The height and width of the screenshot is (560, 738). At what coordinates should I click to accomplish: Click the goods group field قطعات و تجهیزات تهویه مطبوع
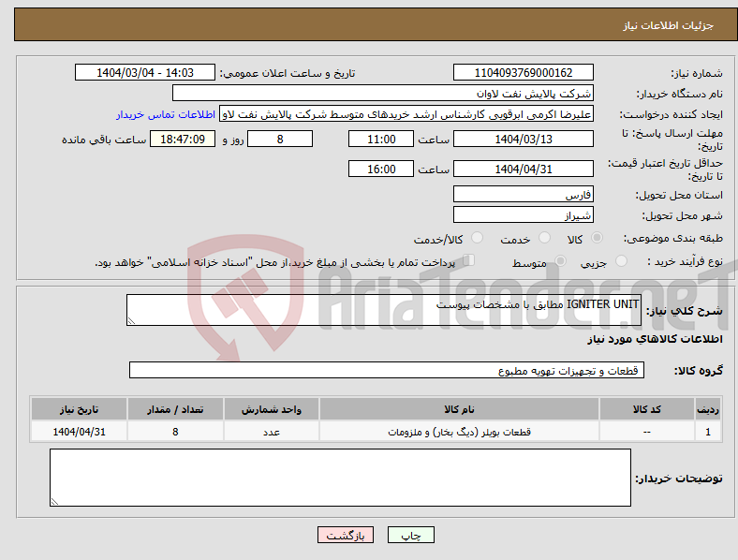tap(387, 370)
